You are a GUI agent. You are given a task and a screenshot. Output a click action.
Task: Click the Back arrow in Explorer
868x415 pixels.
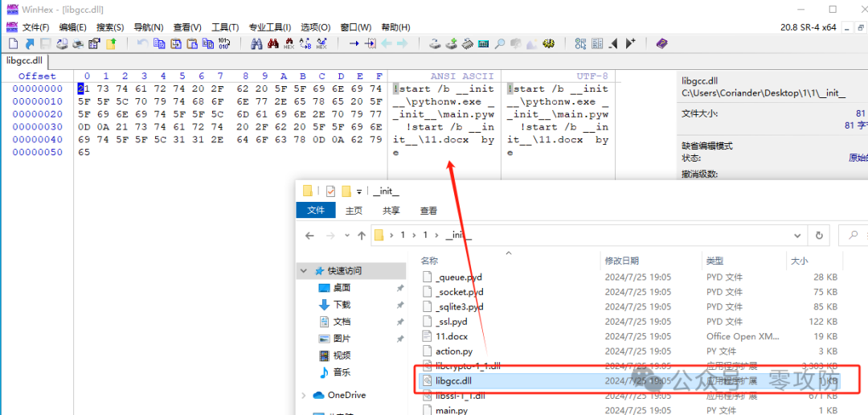pos(309,236)
